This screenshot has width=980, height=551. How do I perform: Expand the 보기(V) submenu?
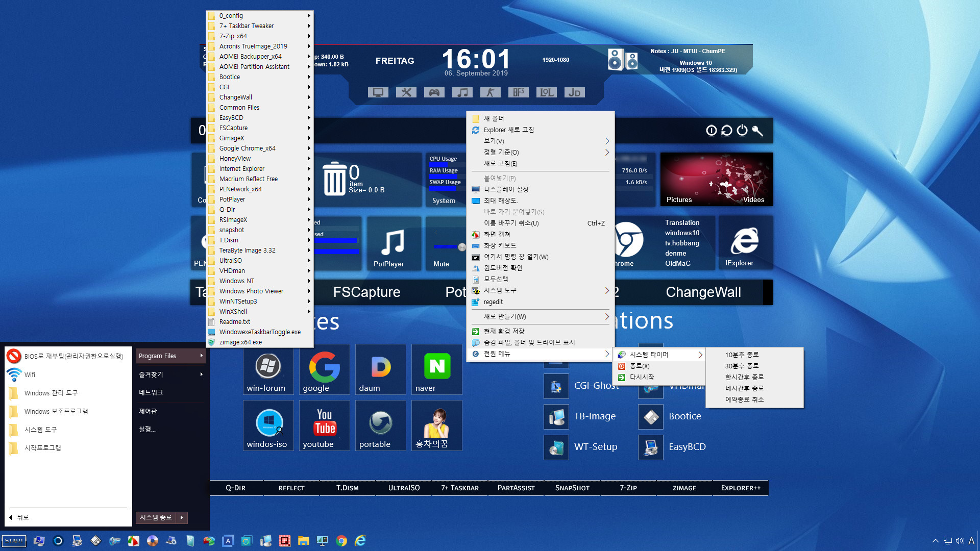pyautogui.click(x=541, y=141)
